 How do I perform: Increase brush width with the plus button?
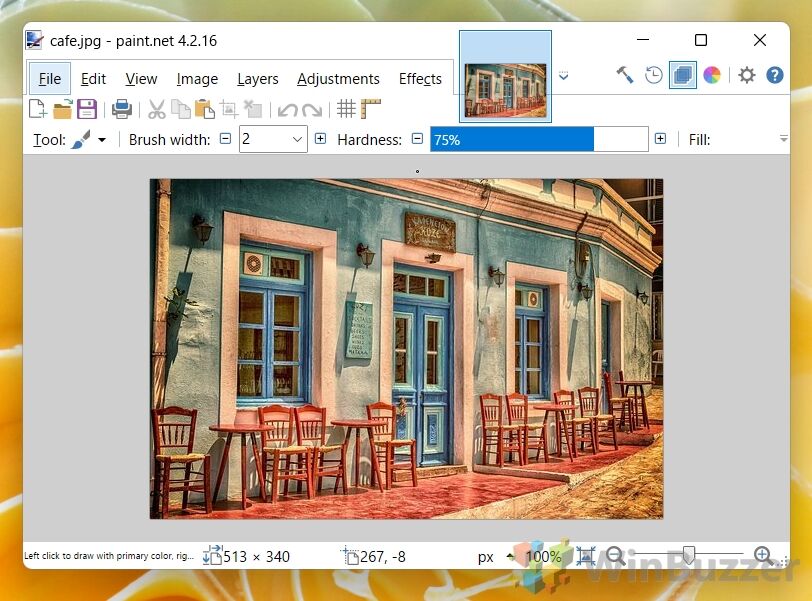pos(321,139)
